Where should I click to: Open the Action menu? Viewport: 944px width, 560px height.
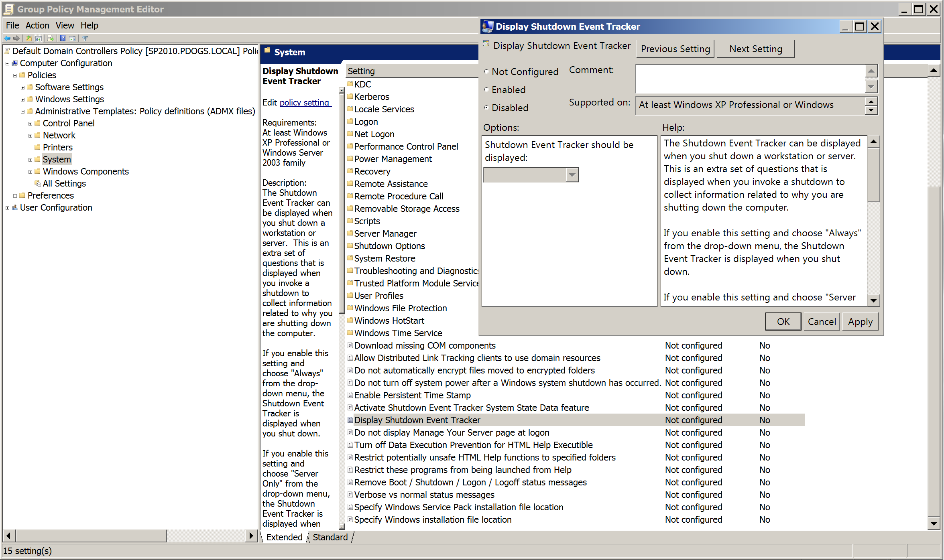point(37,26)
